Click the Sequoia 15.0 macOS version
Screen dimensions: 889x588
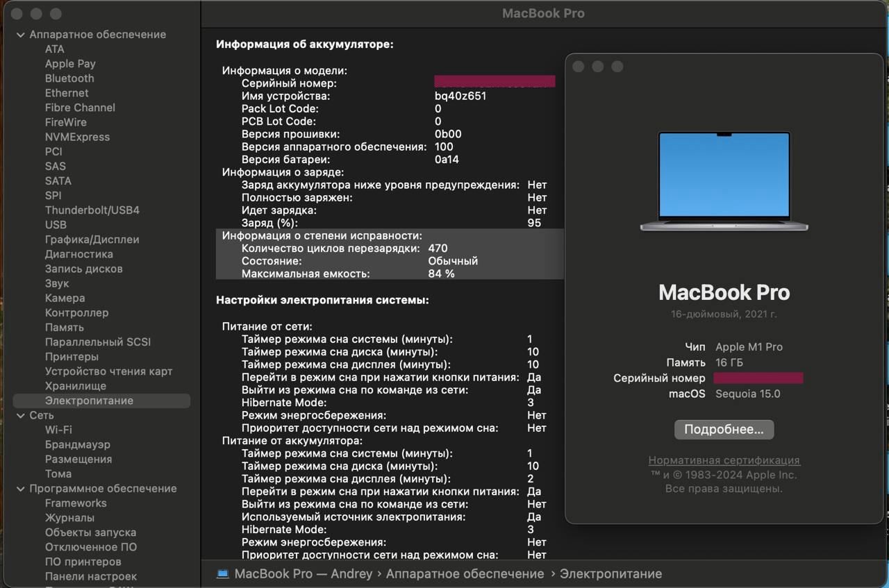click(x=748, y=394)
